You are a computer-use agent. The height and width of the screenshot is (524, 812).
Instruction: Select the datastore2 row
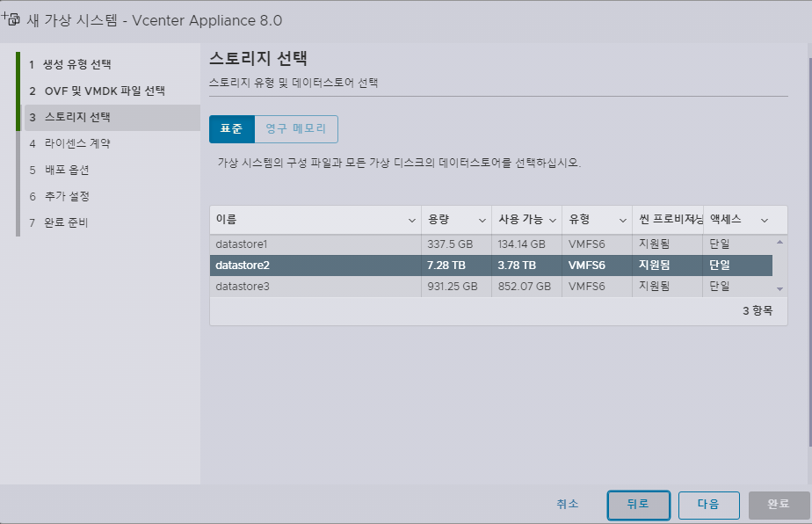click(491, 266)
